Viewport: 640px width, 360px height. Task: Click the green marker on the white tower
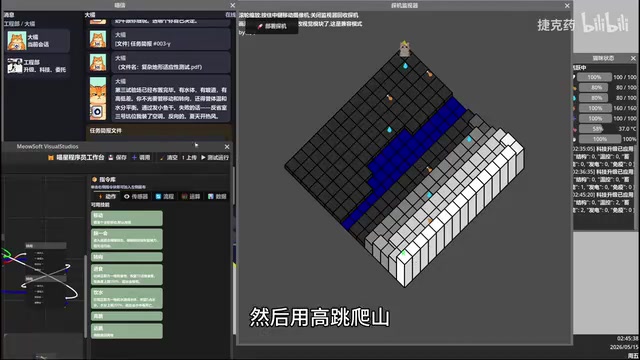pos(404,253)
